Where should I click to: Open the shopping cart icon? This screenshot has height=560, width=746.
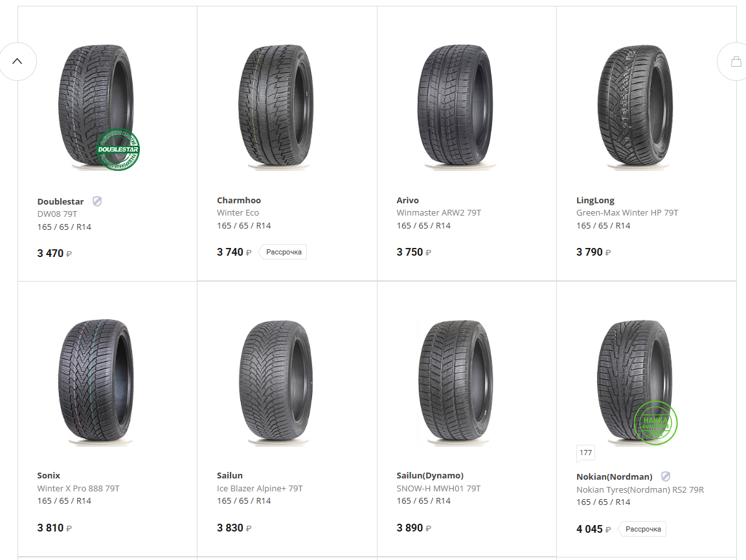[x=736, y=62]
